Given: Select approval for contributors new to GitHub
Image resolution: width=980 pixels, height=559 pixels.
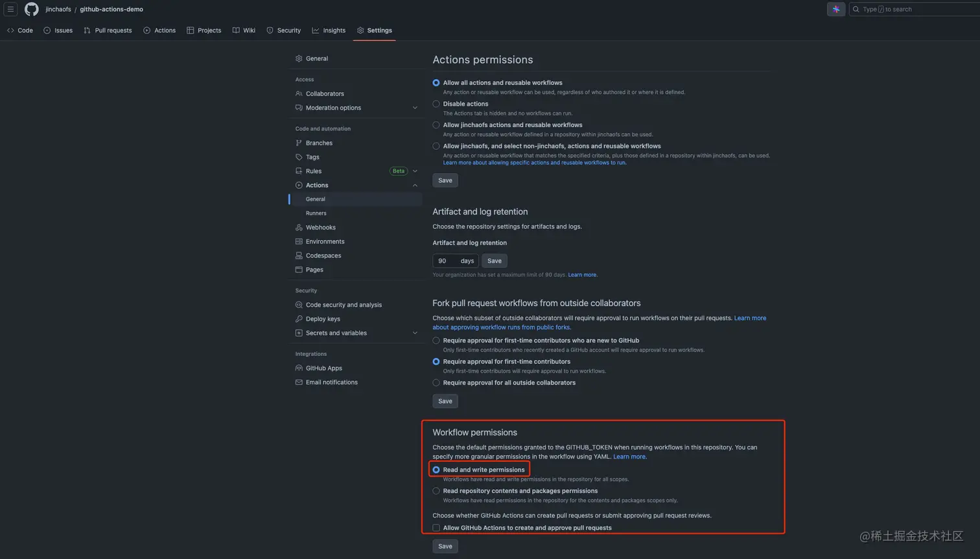Looking at the screenshot, I should coord(436,340).
